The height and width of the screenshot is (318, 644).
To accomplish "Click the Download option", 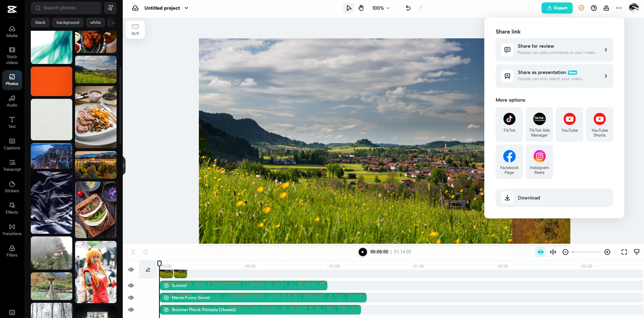I will coord(554,198).
